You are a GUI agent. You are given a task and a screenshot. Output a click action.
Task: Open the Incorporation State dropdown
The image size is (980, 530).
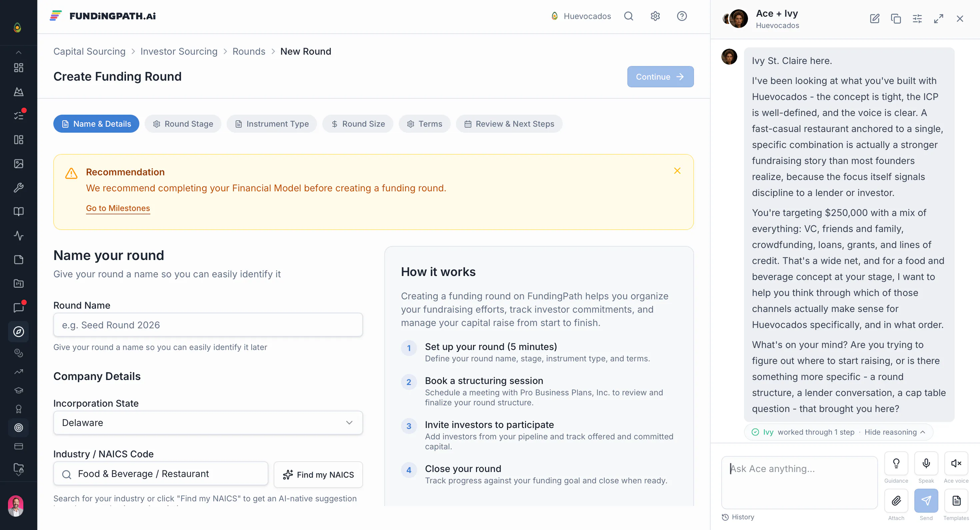point(208,423)
